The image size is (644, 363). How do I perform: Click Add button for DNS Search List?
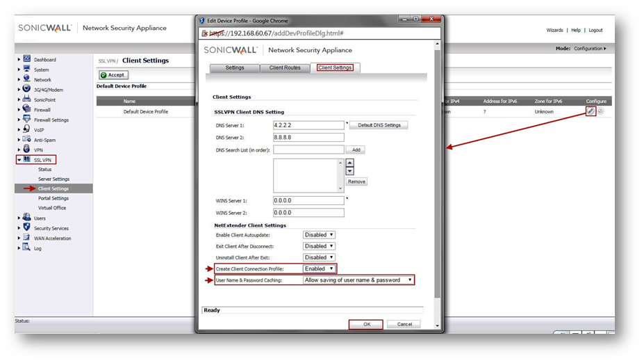(356, 150)
